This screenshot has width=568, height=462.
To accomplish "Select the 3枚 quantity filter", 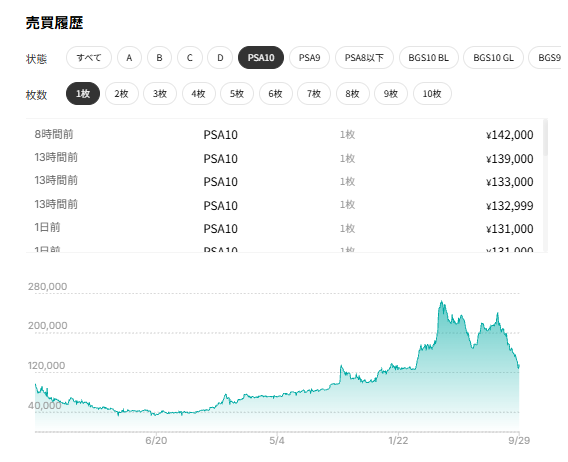I will click(x=160, y=94).
